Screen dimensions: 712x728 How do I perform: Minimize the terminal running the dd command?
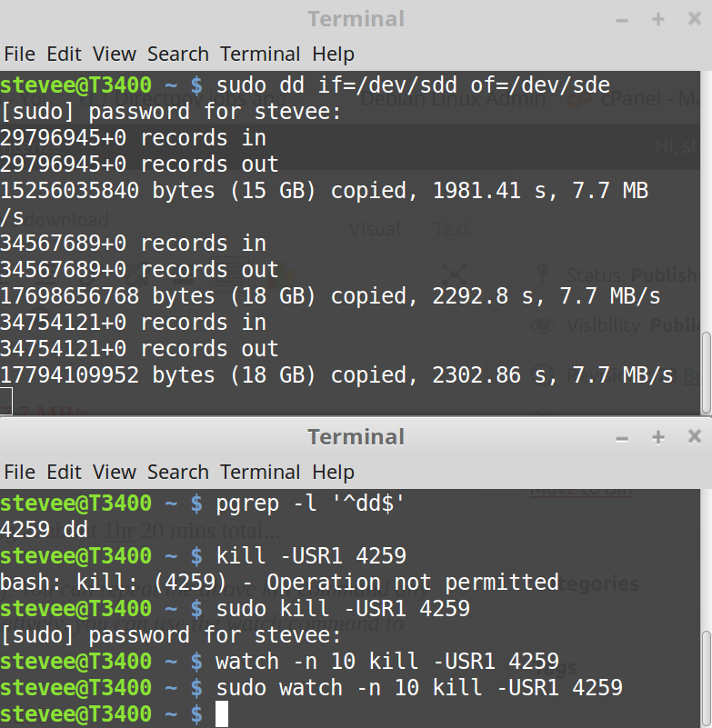pyautogui.click(x=623, y=19)
